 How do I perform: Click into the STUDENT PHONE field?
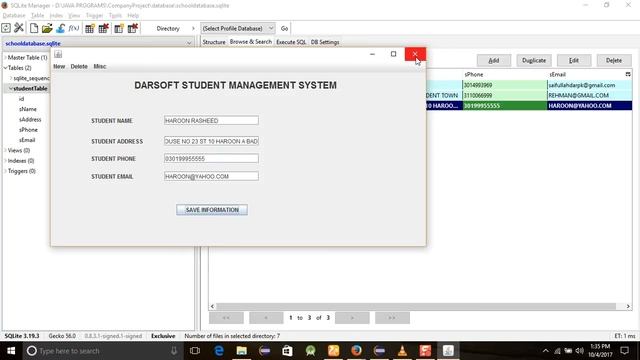211,158
